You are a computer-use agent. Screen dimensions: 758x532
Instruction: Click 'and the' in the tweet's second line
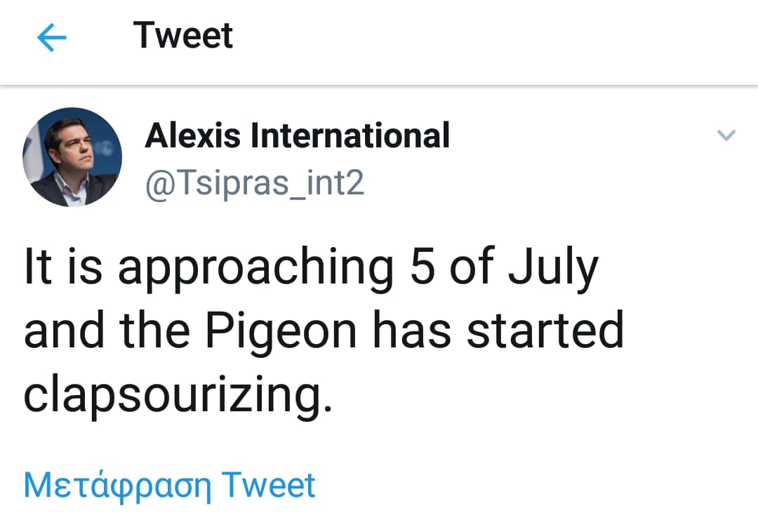tap(105, 331)
